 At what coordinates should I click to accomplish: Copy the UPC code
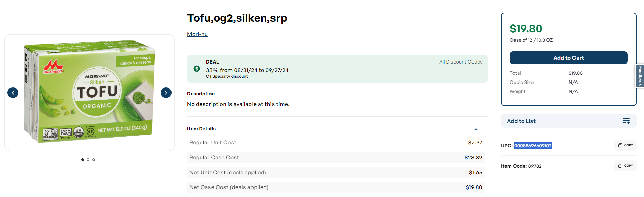click(x=625, y=145)
